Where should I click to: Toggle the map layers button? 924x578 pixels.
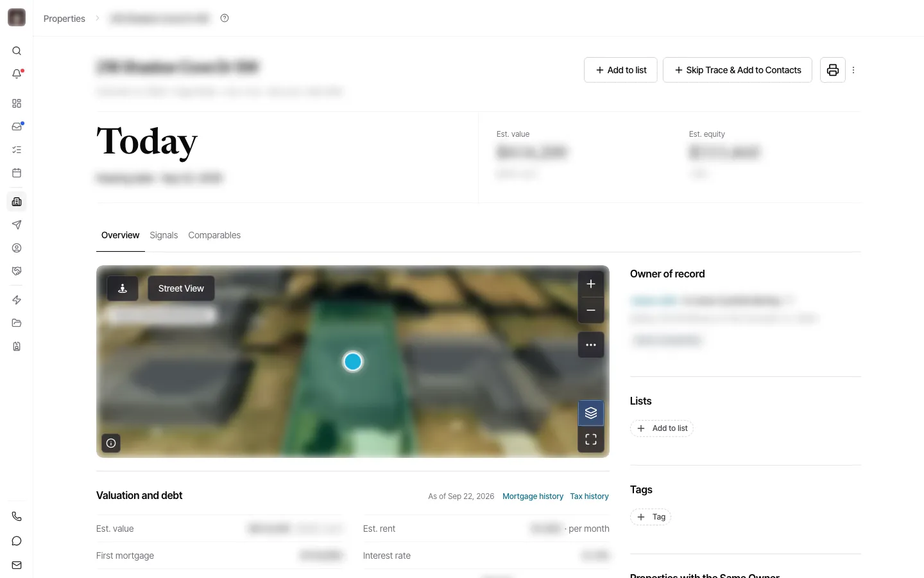pos(591,413)
